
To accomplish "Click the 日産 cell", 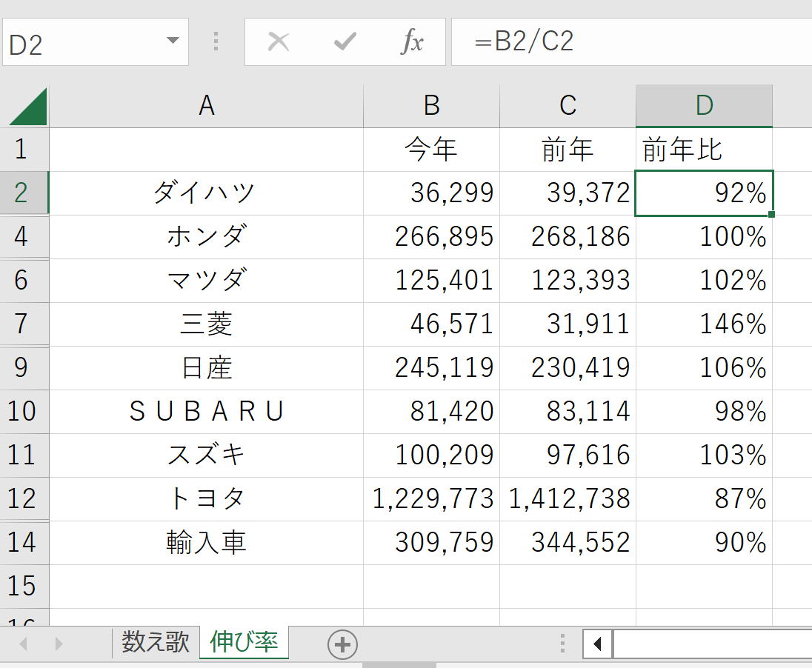I will (x=206, y=368).
